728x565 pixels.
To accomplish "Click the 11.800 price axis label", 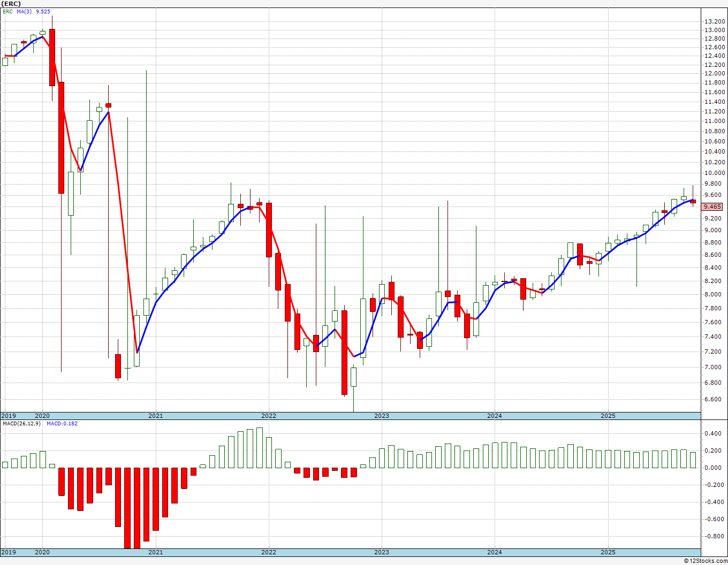I will 715,83.
